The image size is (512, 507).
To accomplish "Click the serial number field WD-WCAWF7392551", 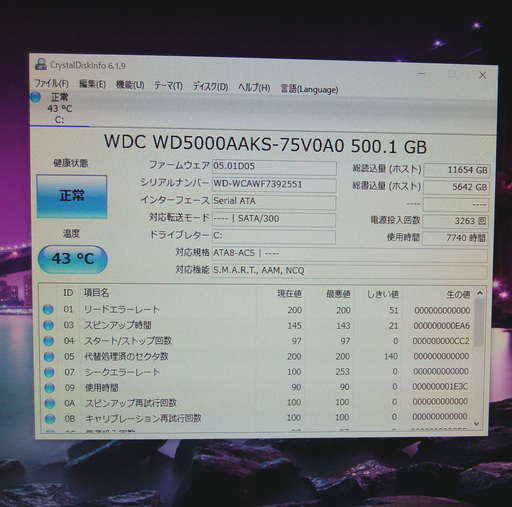I will tap(274, 185).
